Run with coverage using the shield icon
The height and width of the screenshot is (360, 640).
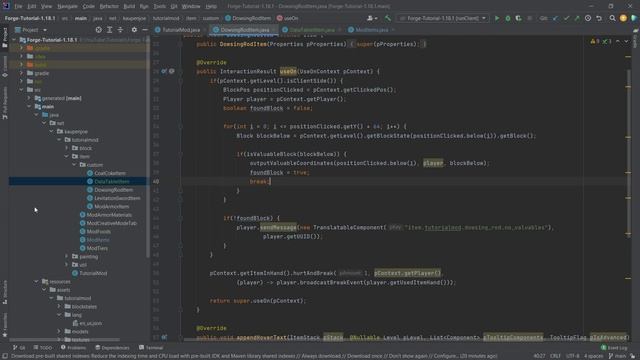[518, 18]
